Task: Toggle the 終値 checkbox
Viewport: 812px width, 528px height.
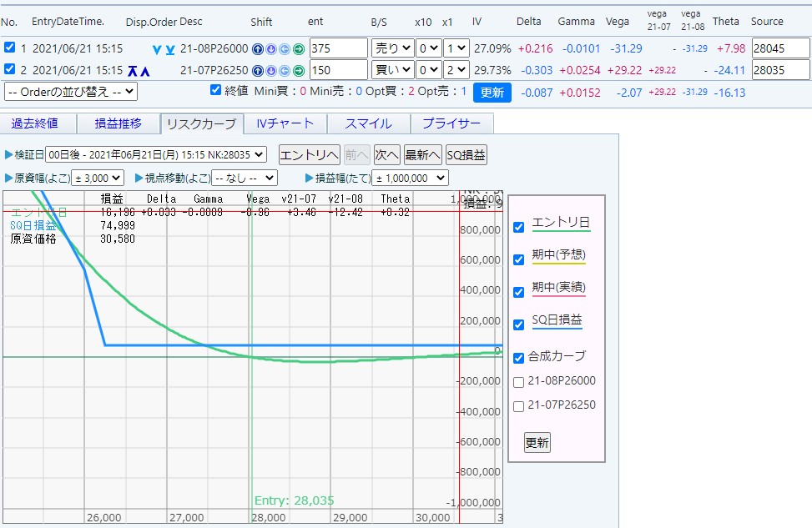Action: click(216, 90)
